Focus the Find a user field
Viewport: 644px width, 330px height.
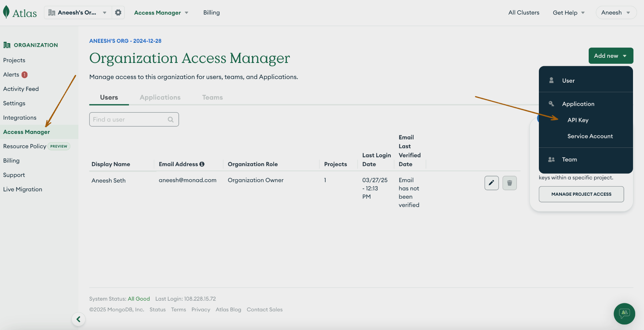pos(129,120)
